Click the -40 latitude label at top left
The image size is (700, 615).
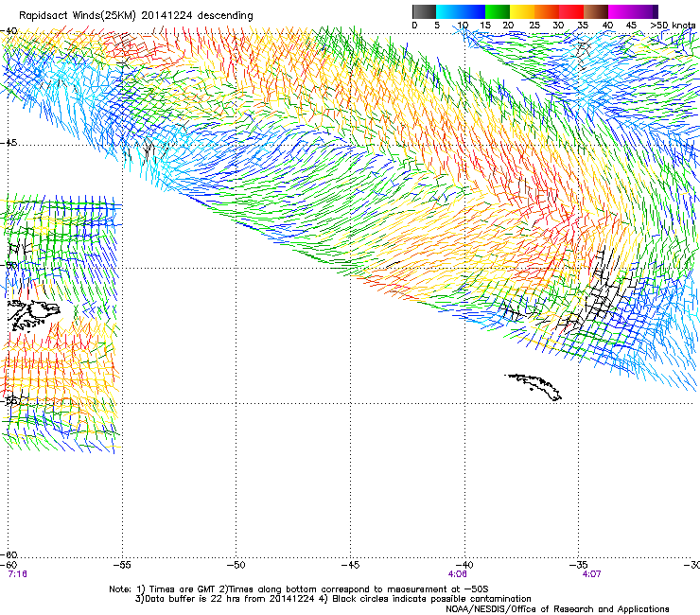click(9, 31)
